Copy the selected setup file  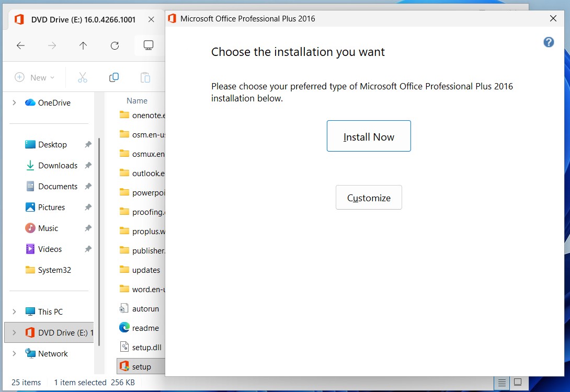pyautogui.click(x=113, y=76)
